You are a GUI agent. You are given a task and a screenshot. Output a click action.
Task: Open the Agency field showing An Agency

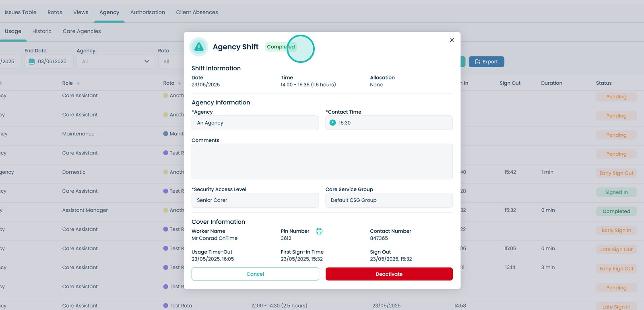point(255,123)
